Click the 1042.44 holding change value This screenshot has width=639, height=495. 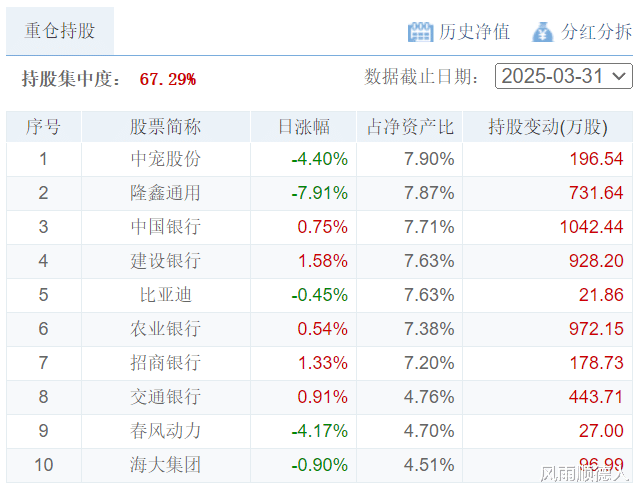click(x=591, y=227)
